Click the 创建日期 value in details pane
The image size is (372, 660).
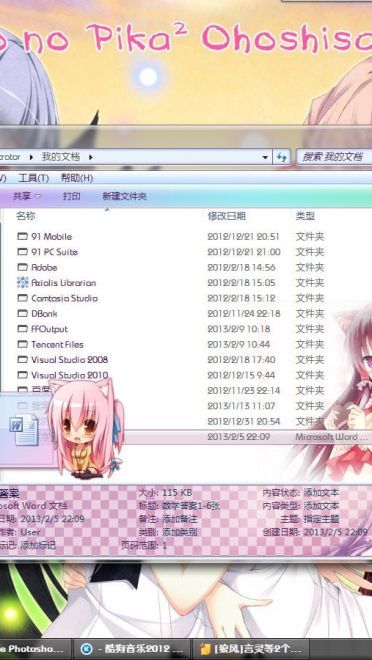pyautogui.click(x=335, y=532)
